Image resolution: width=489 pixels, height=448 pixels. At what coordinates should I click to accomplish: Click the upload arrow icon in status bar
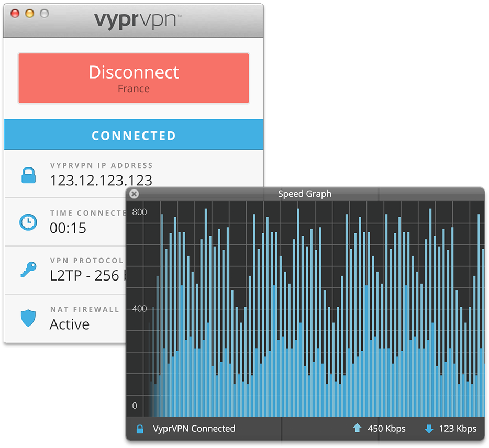pos(357,428)
